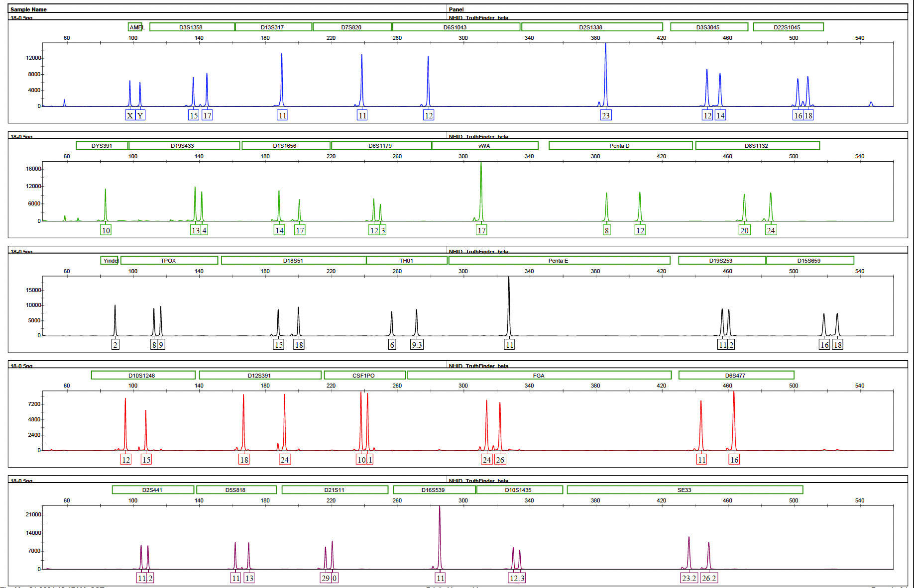The width and height of the screenshot is (914, 588).
Task: Select the AMEL marker label
Action: (135, 27)
